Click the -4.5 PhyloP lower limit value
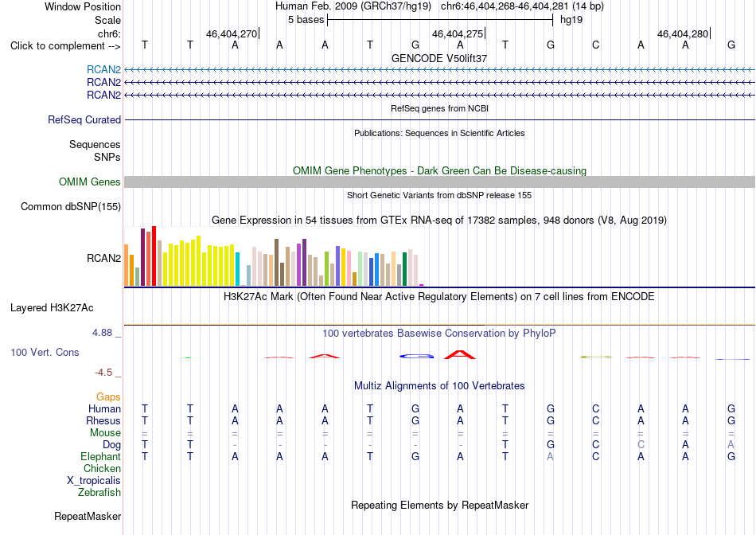Screen dimensions: 756x535 pos(103,372)
